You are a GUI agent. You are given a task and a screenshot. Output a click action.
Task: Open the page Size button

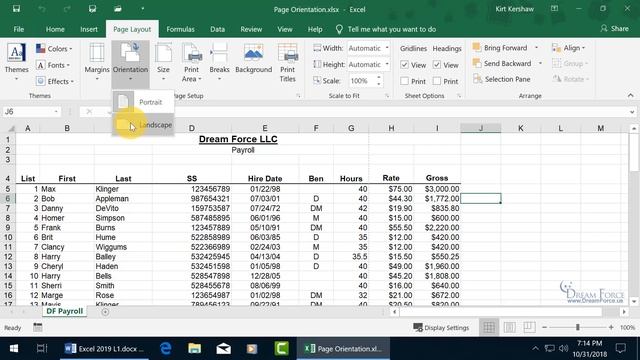point(163,62)
